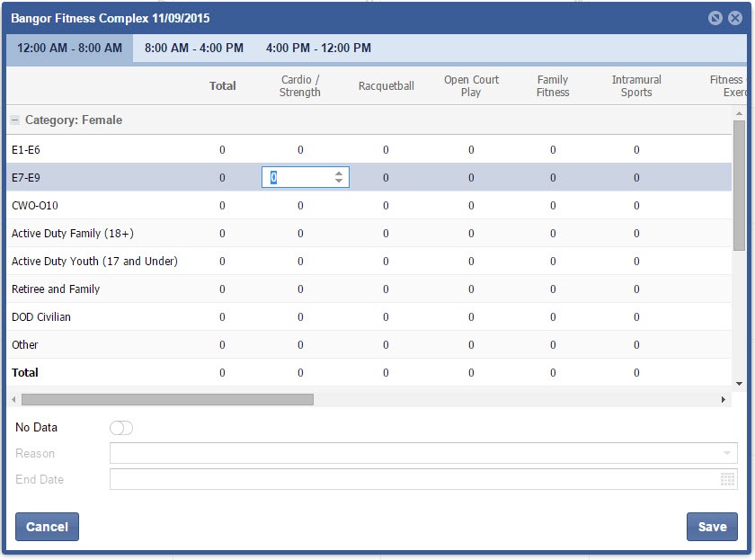Click the horizontal scrollbar left arrow

[x=13, y=399]
